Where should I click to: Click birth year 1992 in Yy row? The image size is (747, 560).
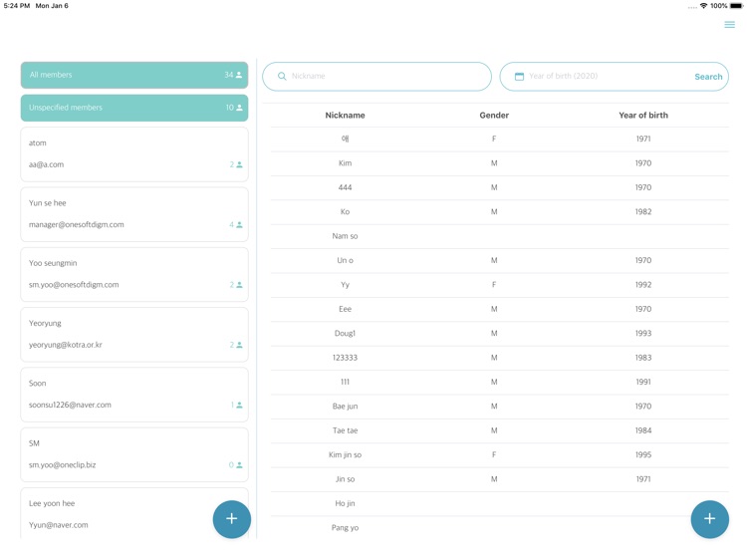pyautogui.click(x=643, y=285)
